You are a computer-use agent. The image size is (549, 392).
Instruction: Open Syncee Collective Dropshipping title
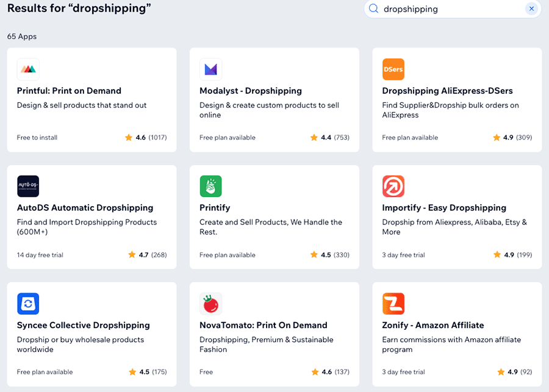point(84,325)
